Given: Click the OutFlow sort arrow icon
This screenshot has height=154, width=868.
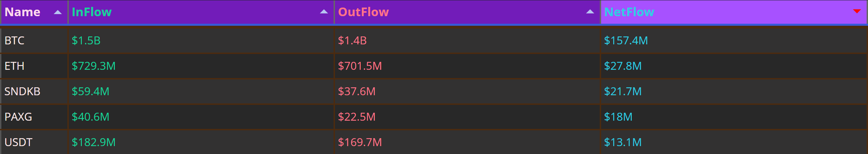Looking at the screenshot, I should (590, 12).
